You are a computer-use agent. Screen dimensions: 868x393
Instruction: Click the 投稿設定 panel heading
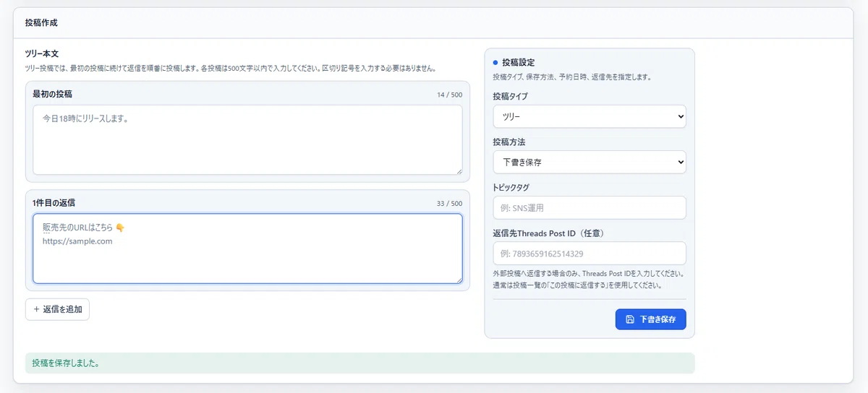coord(519,63)
